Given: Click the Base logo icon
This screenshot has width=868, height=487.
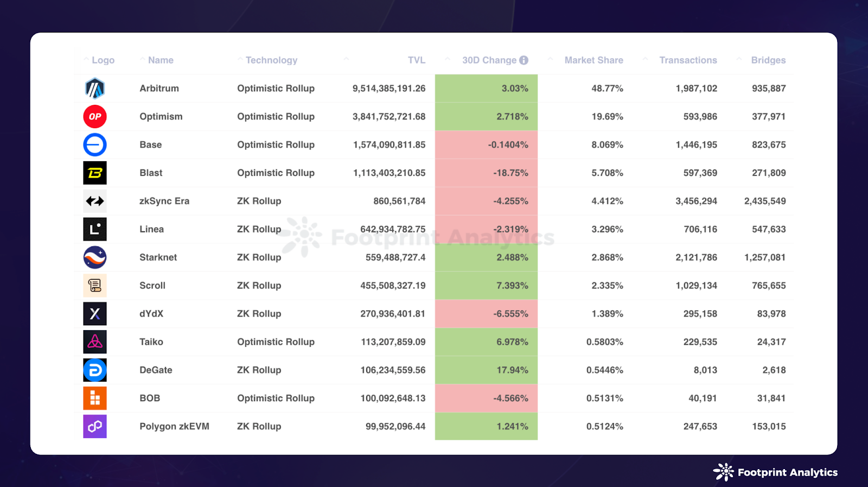Looking at the screenshot, I should [x=95, y=144].
